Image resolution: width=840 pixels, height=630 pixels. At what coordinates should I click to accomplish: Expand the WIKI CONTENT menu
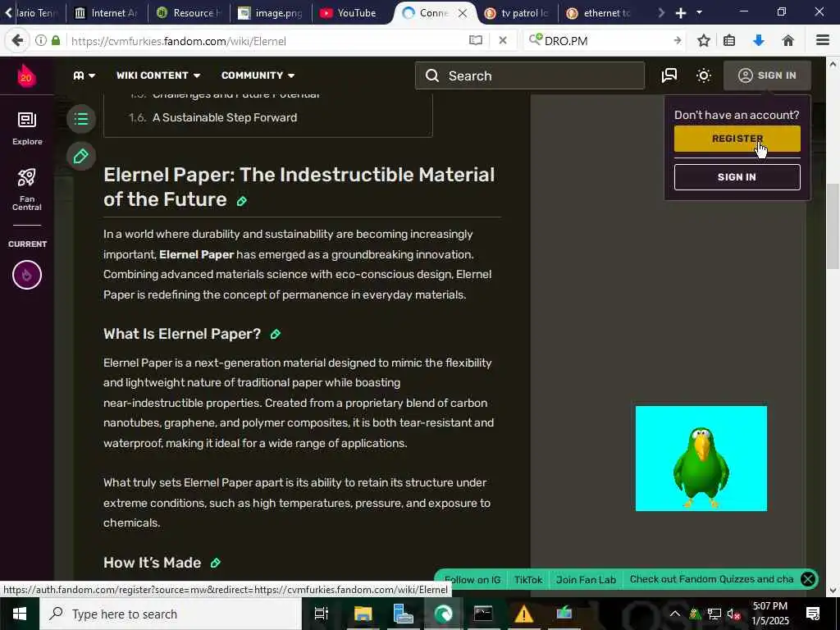158,75
